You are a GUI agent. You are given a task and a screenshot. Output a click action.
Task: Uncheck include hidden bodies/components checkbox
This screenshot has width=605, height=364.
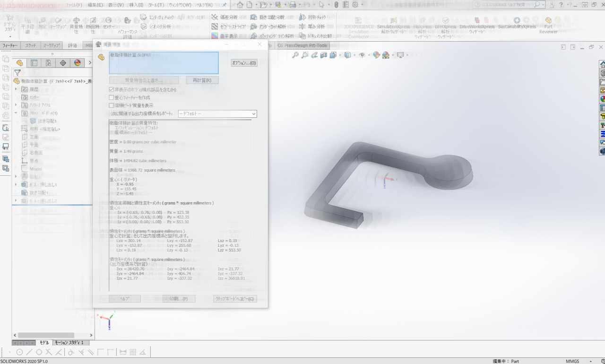pyautogui.click(x=112, y=89)
